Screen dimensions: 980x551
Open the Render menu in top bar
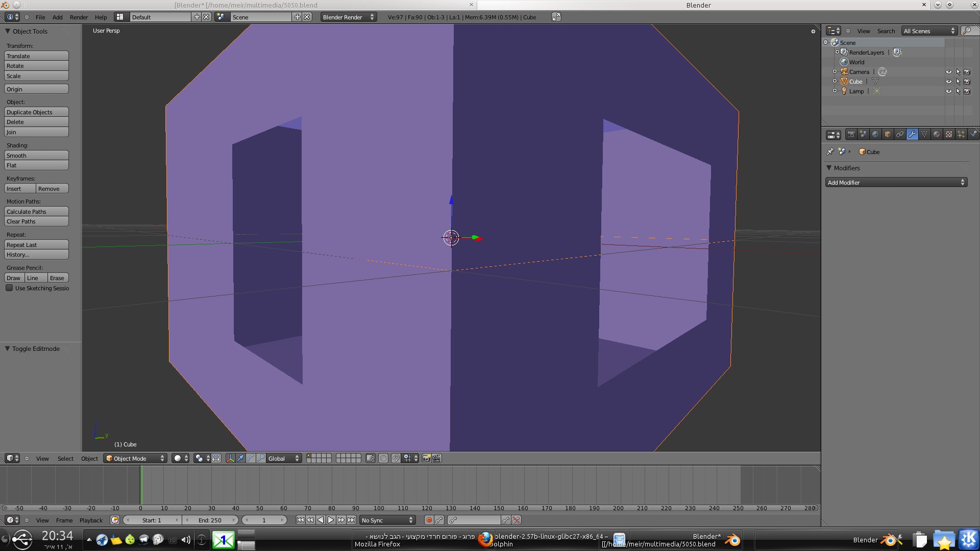click(79, 17)
